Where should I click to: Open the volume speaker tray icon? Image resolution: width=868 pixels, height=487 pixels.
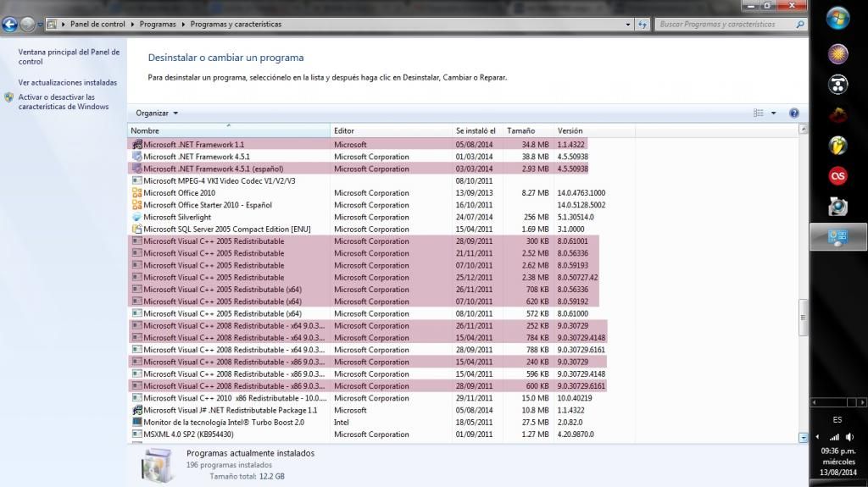click(849, 437)
